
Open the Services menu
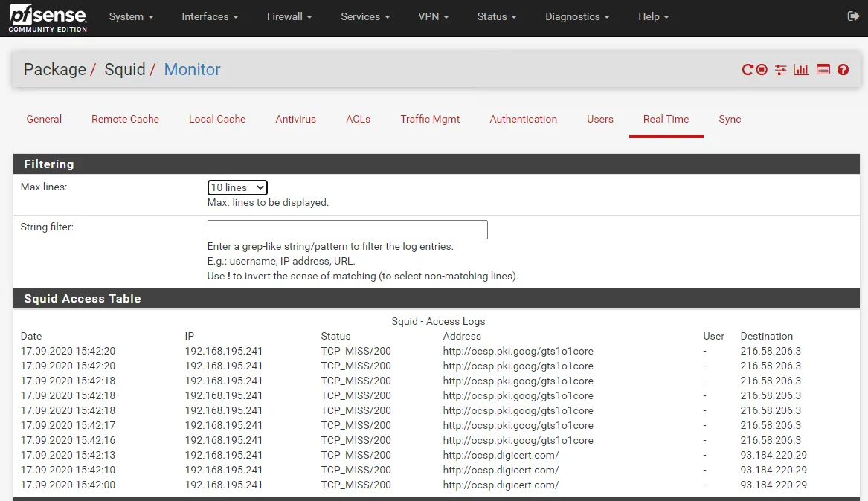[x=364, y=16]
